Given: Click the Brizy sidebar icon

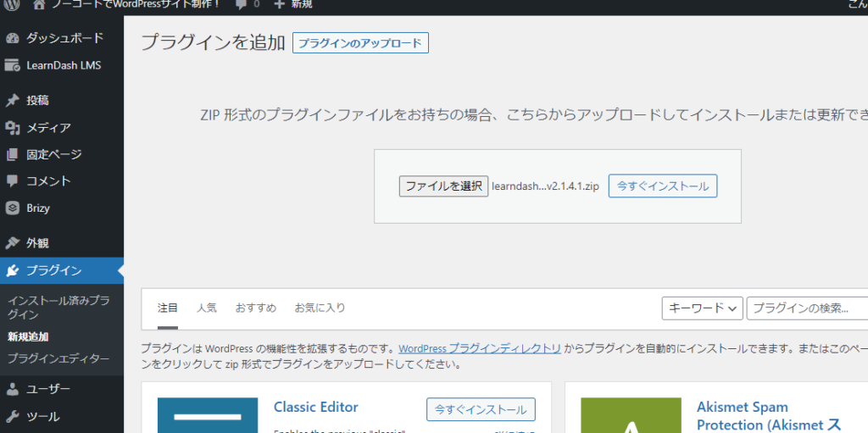Looking at the screenshot, I should pos(13,208).
